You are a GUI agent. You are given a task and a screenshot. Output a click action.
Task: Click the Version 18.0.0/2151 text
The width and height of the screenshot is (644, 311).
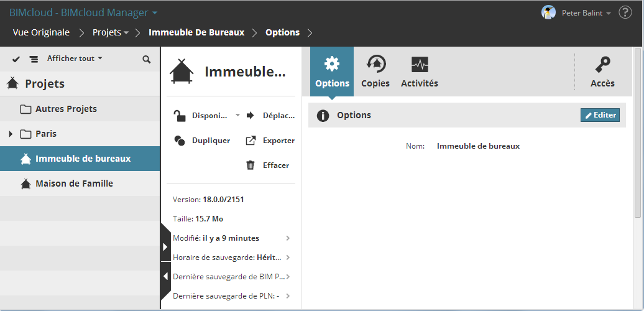pyautogui.click(x=208, y=200)
